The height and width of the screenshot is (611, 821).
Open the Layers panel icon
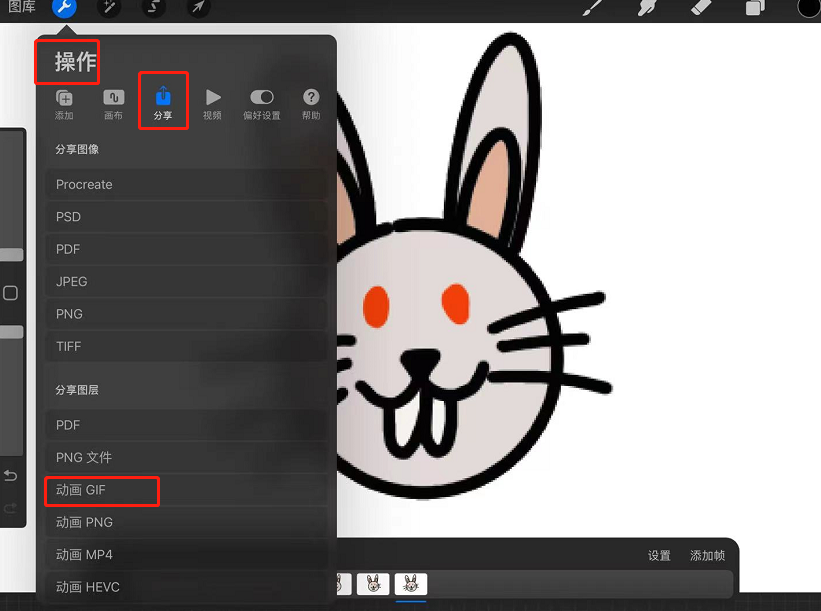coord(753,9)
